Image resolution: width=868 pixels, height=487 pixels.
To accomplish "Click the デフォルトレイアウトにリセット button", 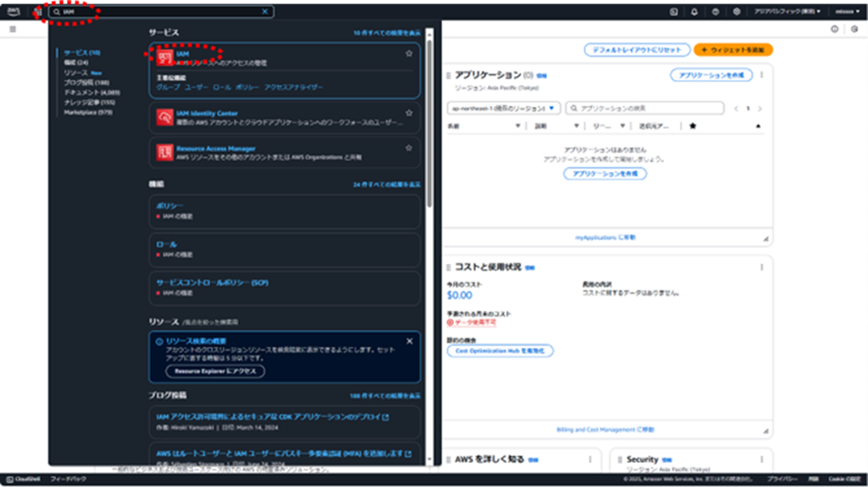I will 637,49.
